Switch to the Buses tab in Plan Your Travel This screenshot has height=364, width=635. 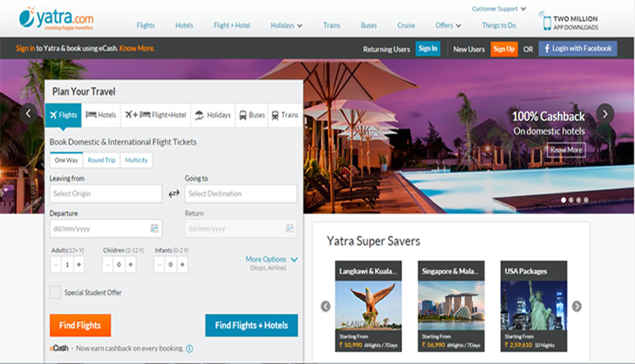[x=251, y=115]
